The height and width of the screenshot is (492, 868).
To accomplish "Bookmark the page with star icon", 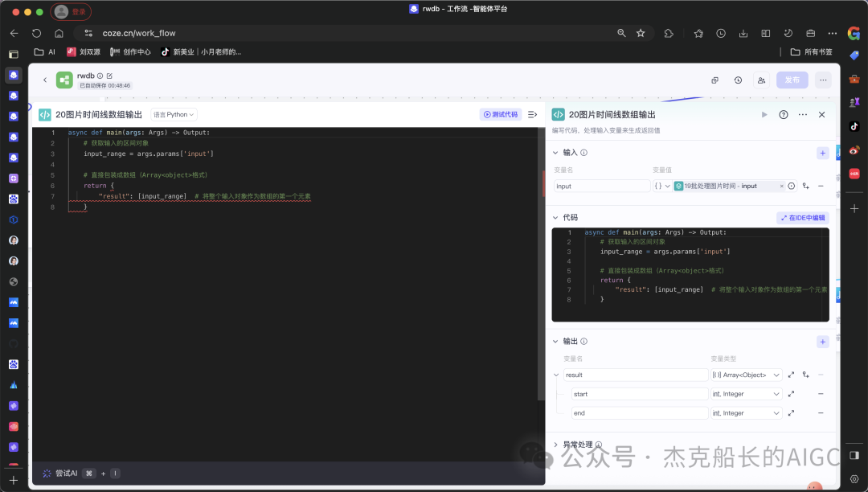I will [641, 33].
